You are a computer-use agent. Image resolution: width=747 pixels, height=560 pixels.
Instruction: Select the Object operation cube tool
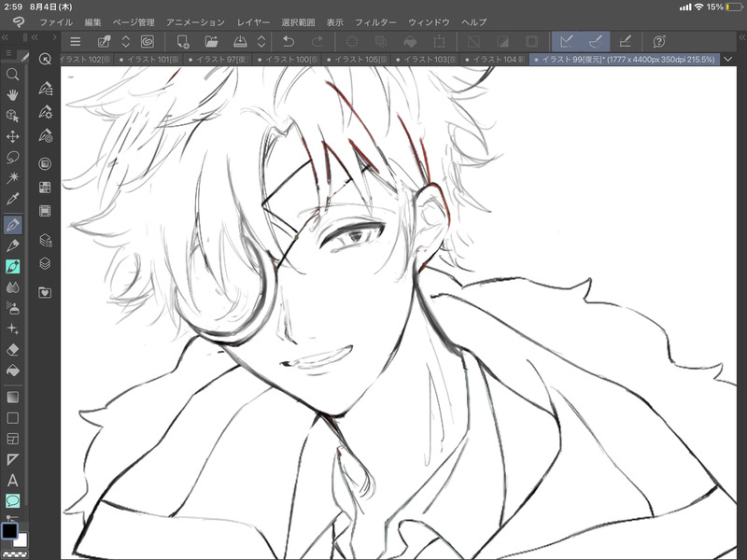[x=13, y=116]
